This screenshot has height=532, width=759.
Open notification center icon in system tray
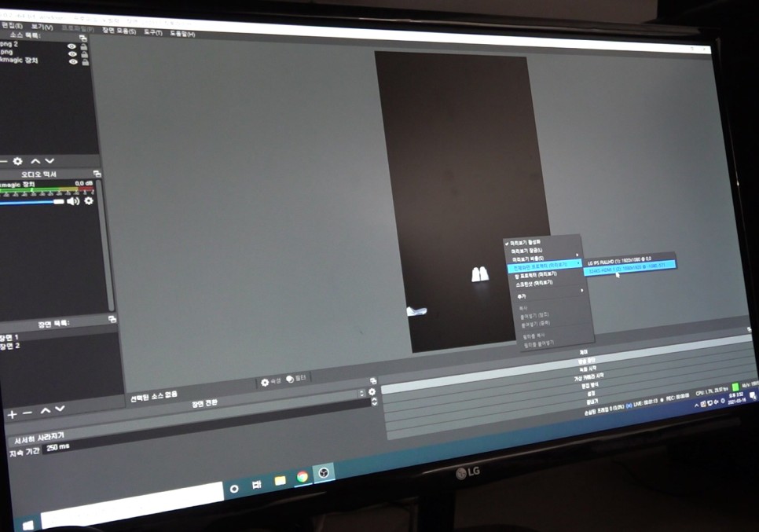point(752,396)
